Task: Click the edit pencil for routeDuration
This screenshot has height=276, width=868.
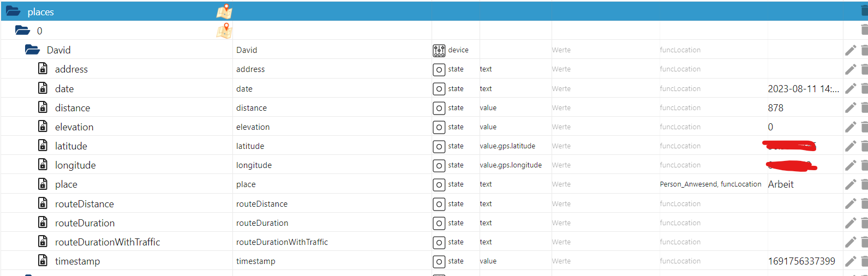Action: click(850, 223)
